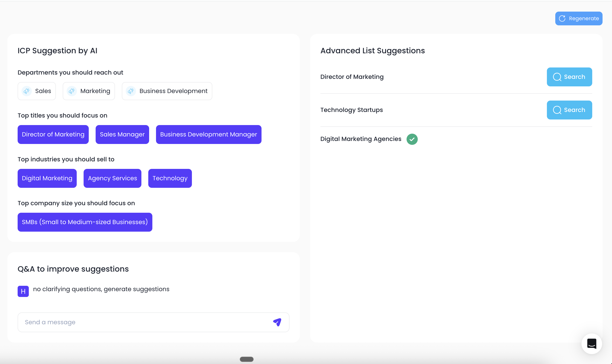Viewport: 612px width, 364px height.
Task: Click megaphone icon in Business Development chip
Action: pyautogui.click(x=131, y=91)
